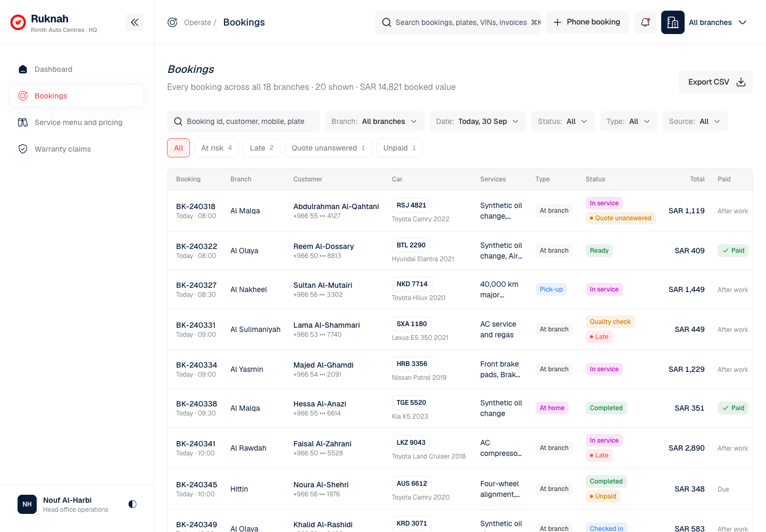This screenshot has height=532, width=766.
Task: Open the Date filter dropdown
Action: point(478,121)
